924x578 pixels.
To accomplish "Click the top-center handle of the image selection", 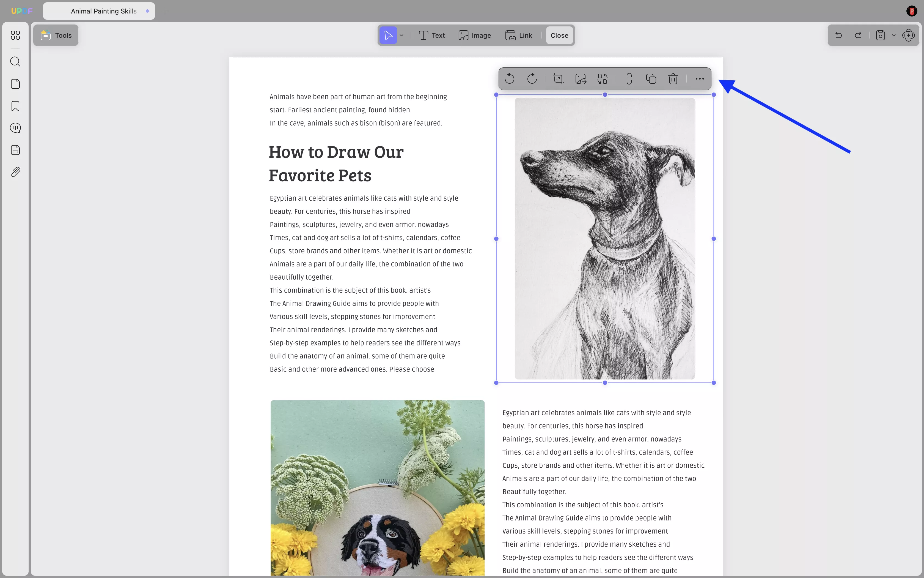I will pos(605,95).
